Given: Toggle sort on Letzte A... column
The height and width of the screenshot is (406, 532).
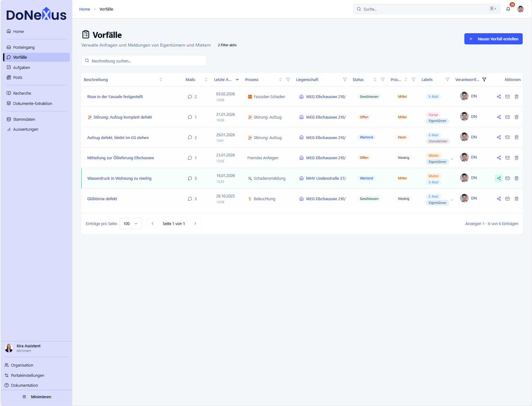Looking at the screenshot, I should pyautogui.click(x=237, y=79).
